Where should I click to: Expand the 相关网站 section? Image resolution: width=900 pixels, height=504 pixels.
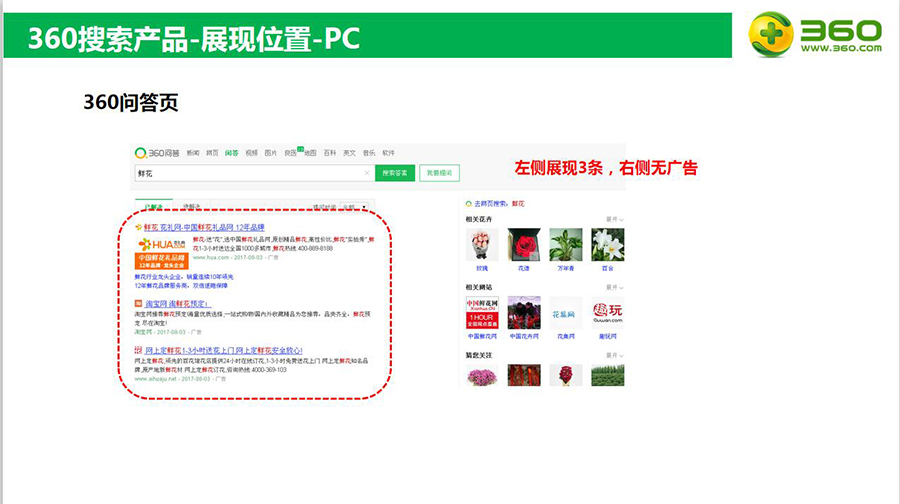[614, 287]
